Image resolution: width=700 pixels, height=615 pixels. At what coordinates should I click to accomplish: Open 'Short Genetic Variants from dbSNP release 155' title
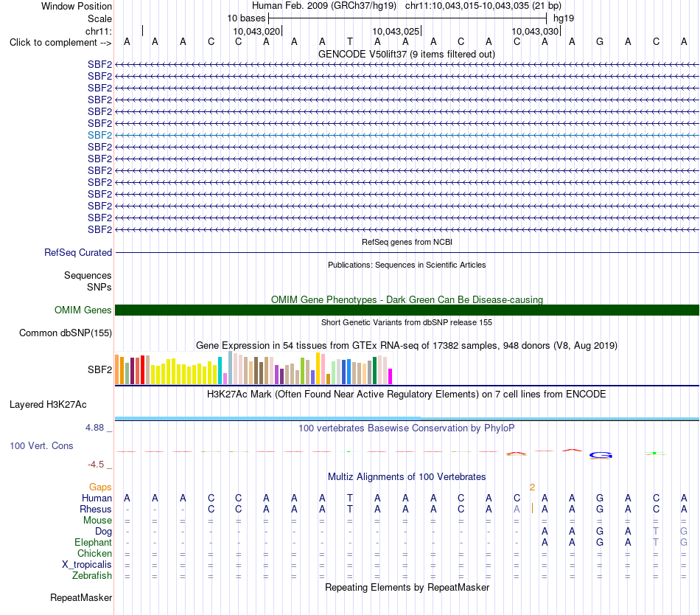(407, 322)
